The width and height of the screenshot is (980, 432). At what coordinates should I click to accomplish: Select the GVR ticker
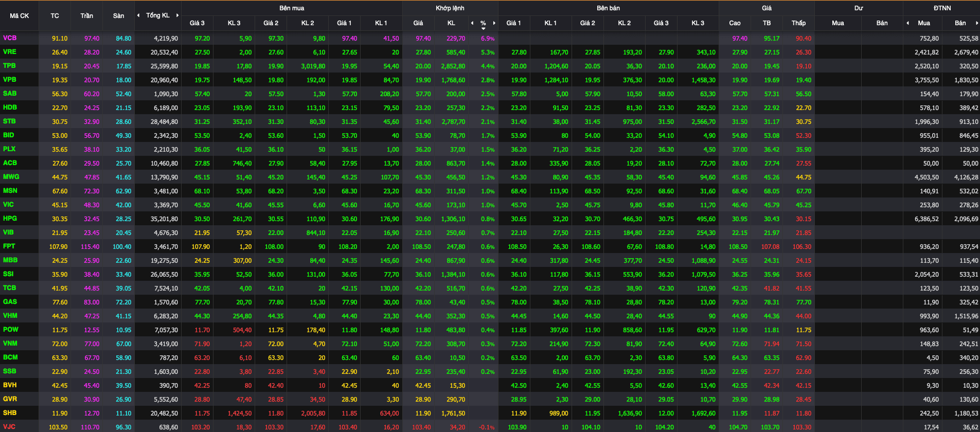click(10, 399)
